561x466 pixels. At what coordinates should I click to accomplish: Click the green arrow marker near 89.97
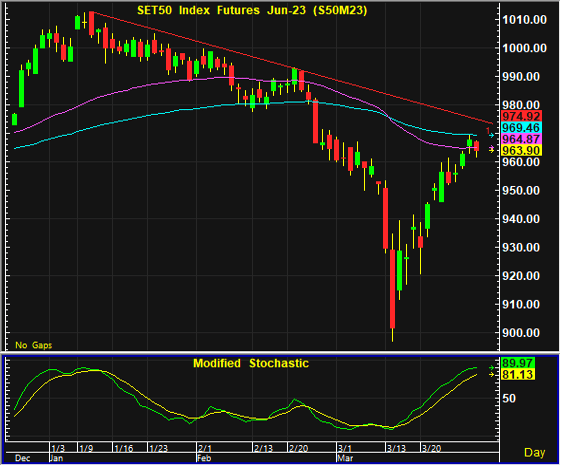coord(492,368)
